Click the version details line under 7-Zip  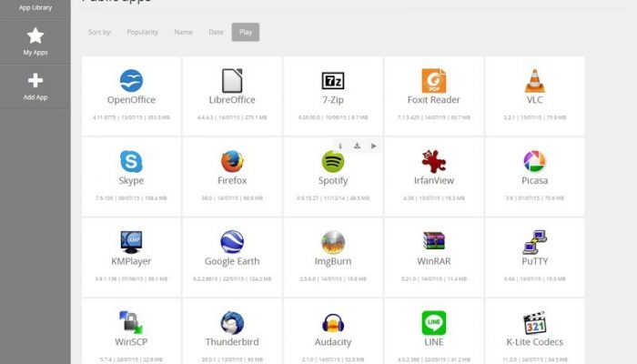click(333, 117)
